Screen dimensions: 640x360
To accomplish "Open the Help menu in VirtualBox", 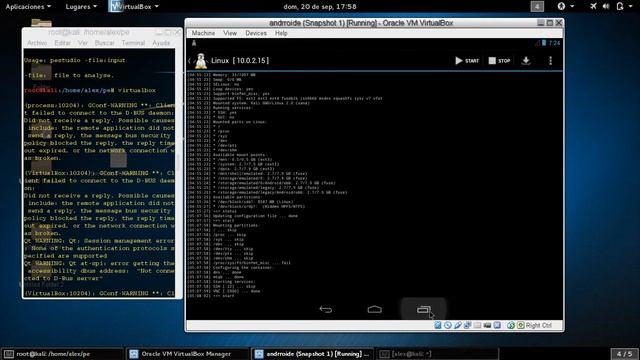I will pos(281,33).
